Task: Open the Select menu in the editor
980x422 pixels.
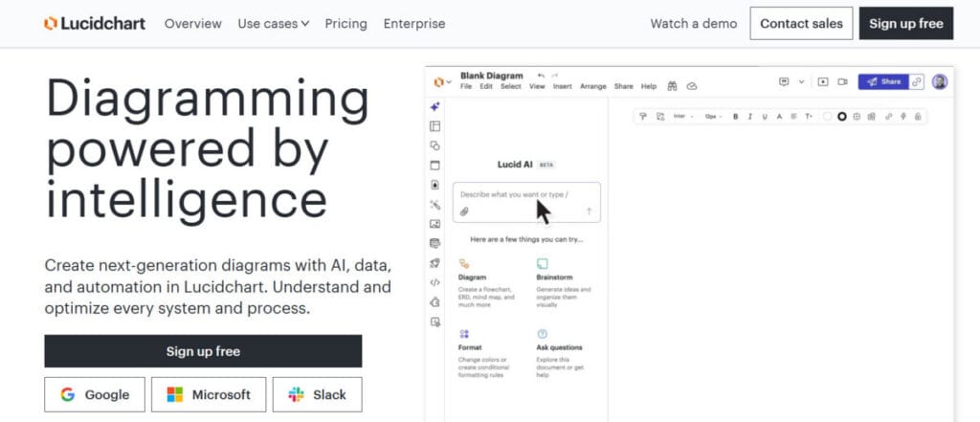Action: [x=511, y=86]
